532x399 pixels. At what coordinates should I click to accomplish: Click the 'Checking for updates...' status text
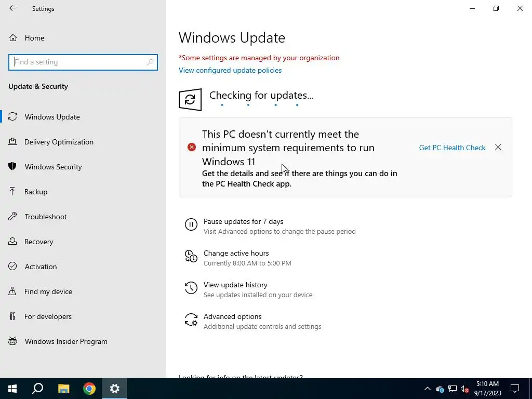pos(261,96)
